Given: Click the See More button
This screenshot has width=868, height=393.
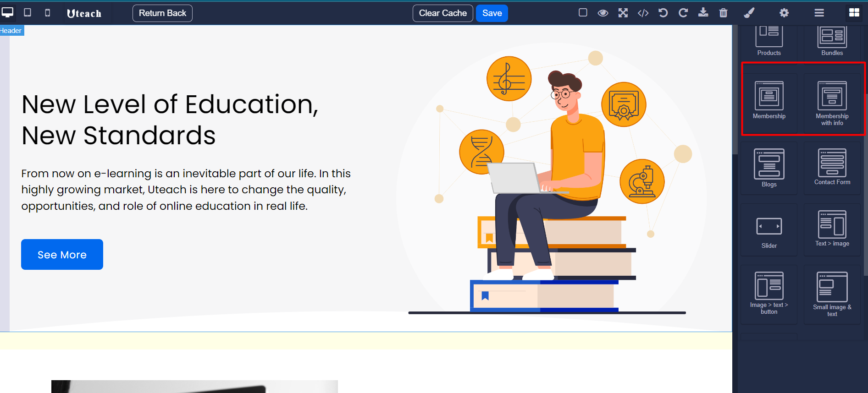Looking at the screenshot, I should coord(62,255).
